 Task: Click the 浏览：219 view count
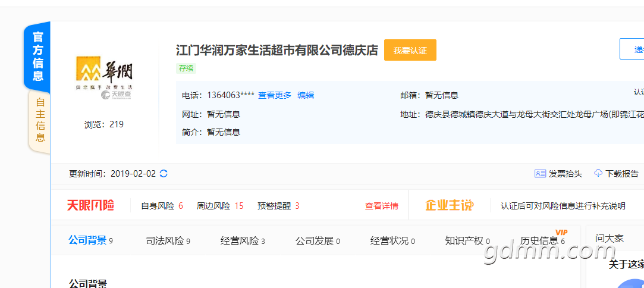(x=104, y=124)
